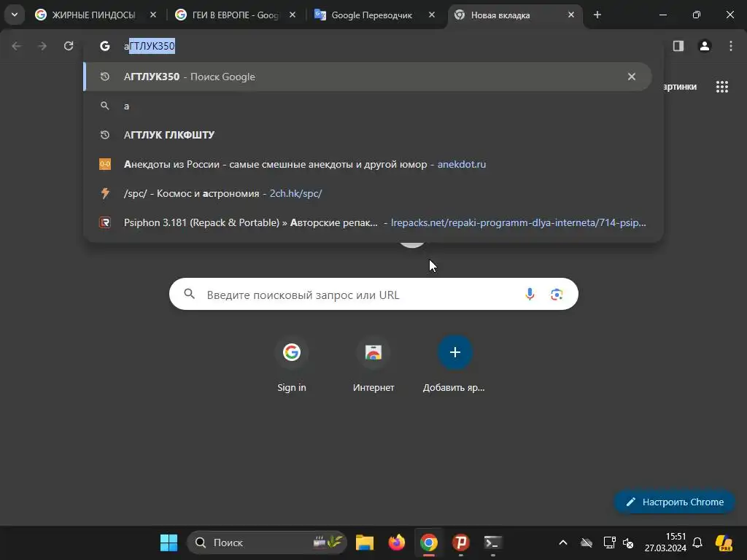Close the ГЕИ В ЕВРОПЕ tab

(293, 15)
